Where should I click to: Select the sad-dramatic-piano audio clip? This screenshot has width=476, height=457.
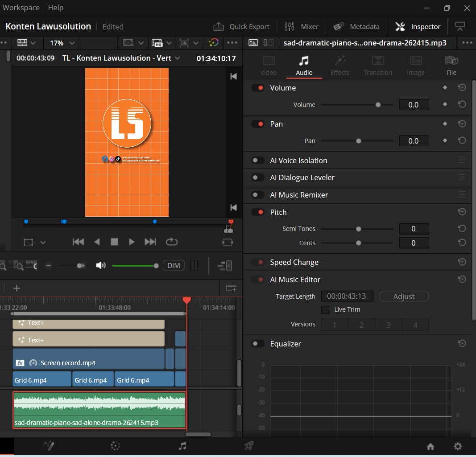pos(99,410)
